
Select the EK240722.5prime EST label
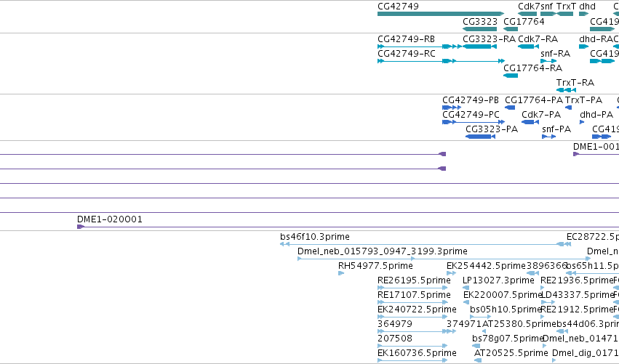(x=417, y=310)
